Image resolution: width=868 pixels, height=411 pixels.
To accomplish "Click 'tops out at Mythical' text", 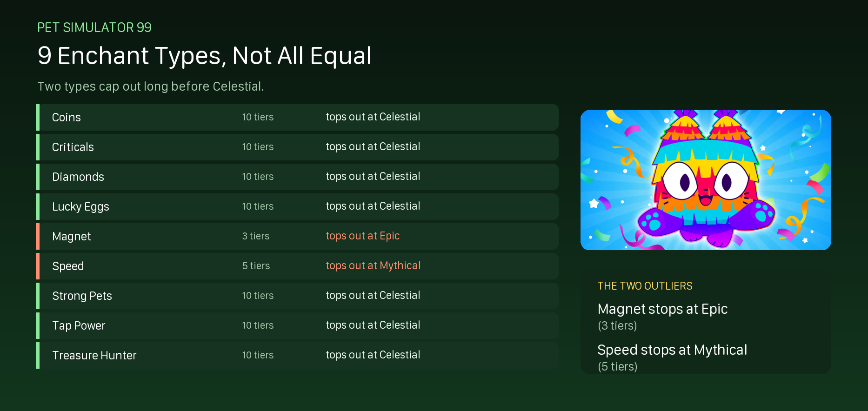I will coord(373,265).
